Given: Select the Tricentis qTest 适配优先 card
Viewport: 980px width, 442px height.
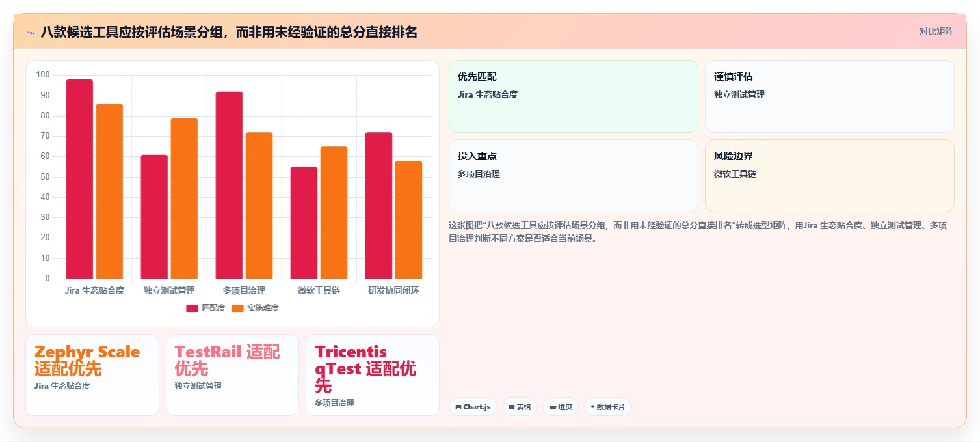Looking at the screenshot, I should click(x=372, y=375).
